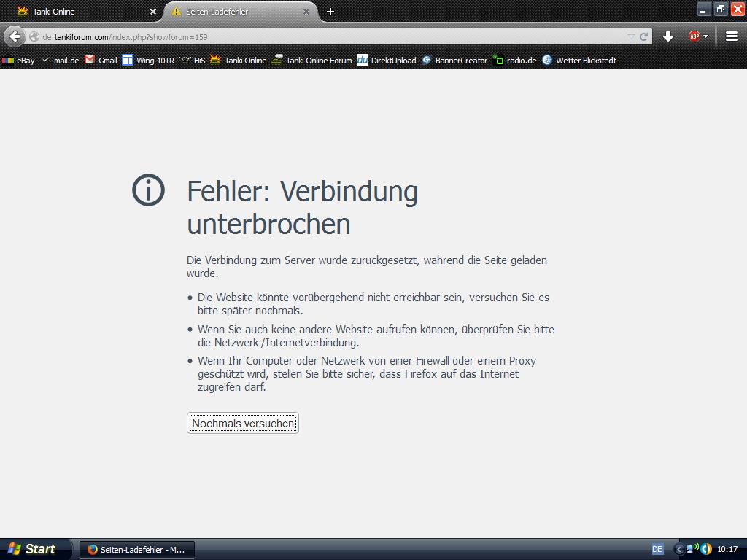Click the address bar URL field

click(x=328, y=36)
